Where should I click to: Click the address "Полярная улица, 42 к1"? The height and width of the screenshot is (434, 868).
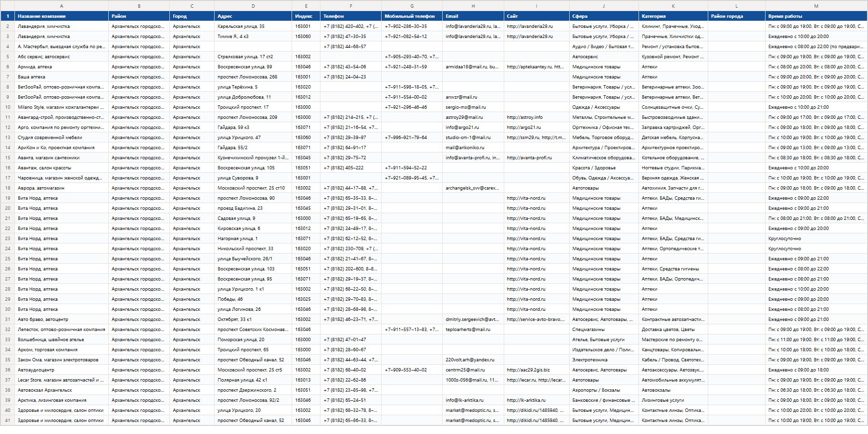pyautogui.click(x=253, y=380)
